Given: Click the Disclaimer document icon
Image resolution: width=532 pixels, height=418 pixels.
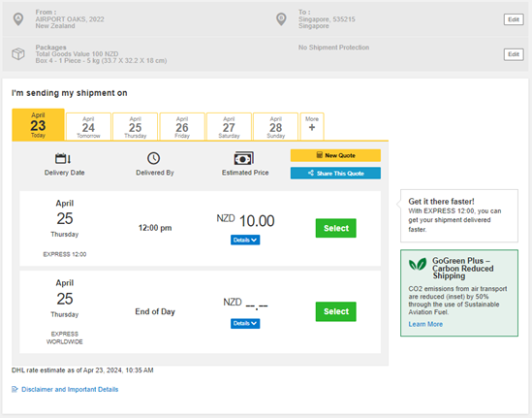Looking at the screenshot, I should tap(15, 389).
